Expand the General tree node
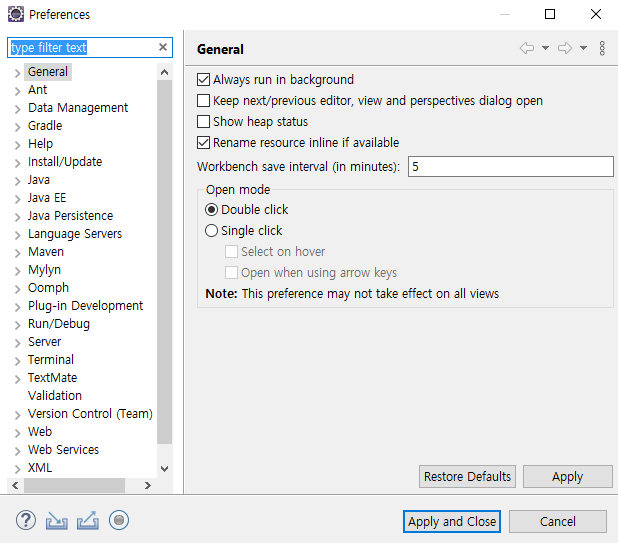 point(17,73)
